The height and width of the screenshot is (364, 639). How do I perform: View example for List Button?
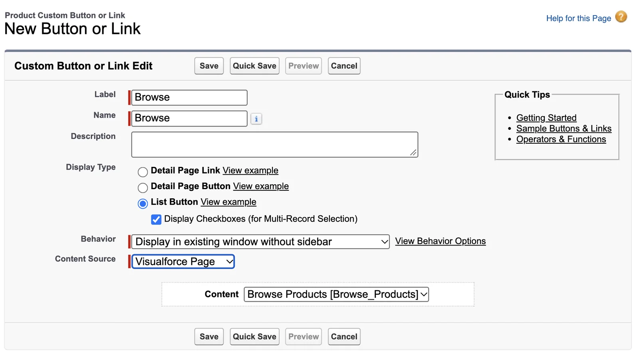[x=228, y=202]
